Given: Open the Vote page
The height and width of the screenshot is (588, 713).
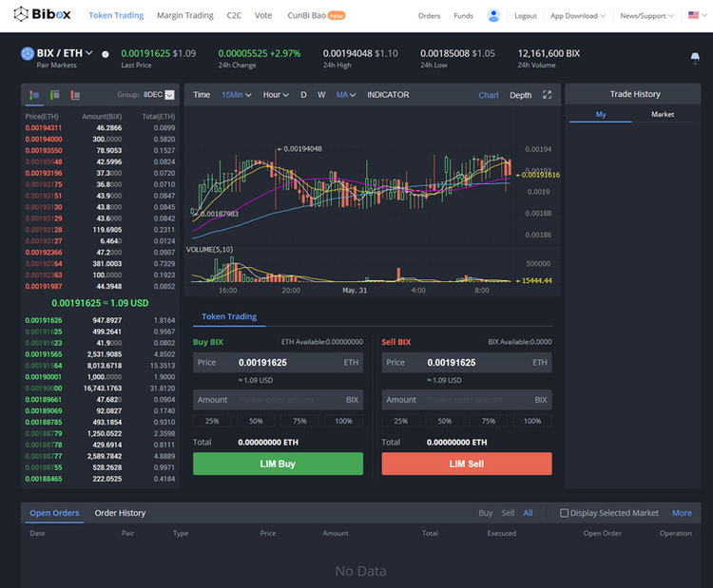Looking at the screenshot, I should pos(263,15).
